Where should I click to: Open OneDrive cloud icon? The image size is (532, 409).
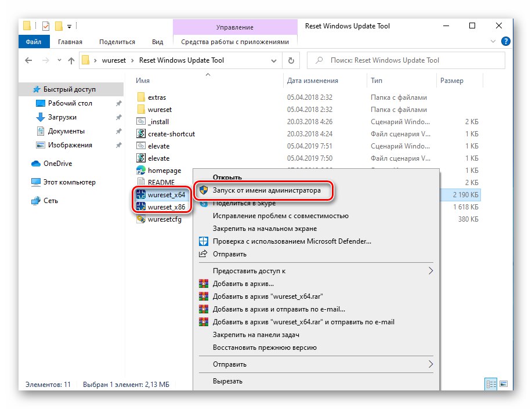click(x=36, y=164)
